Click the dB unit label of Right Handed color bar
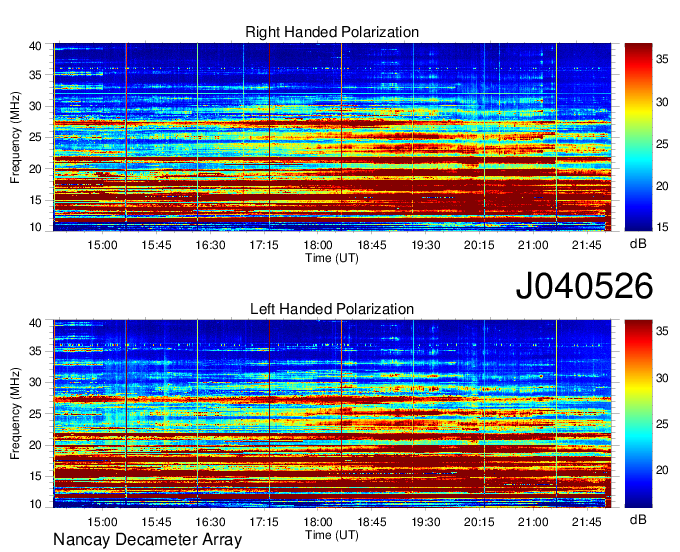 [638, 244]
